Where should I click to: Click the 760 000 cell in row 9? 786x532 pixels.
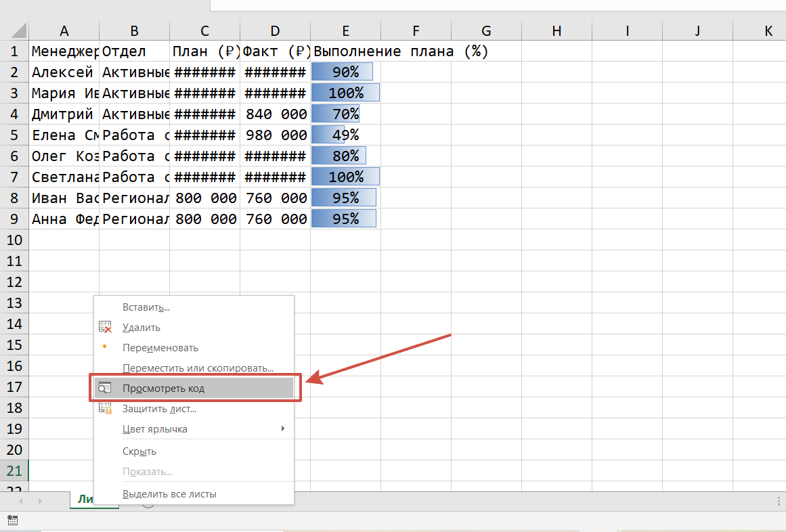pyautogui.click(x=275, y=219)
